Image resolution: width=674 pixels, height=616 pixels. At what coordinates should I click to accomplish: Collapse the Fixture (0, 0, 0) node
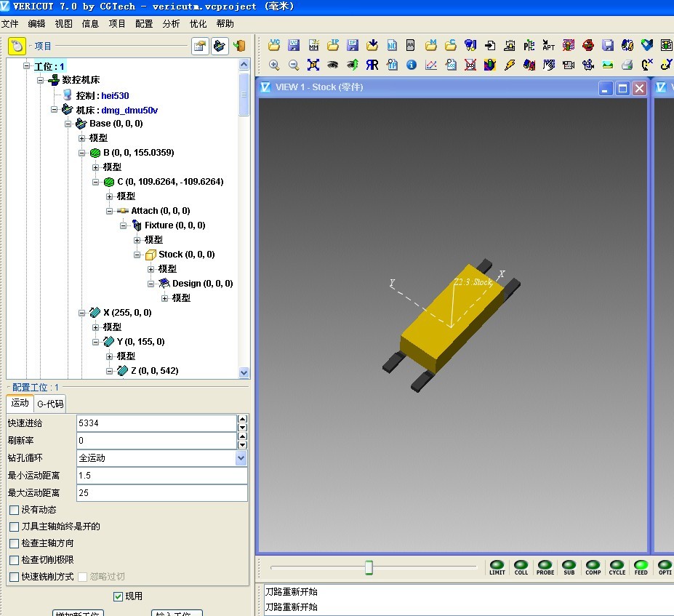click(x=124, y=225)
